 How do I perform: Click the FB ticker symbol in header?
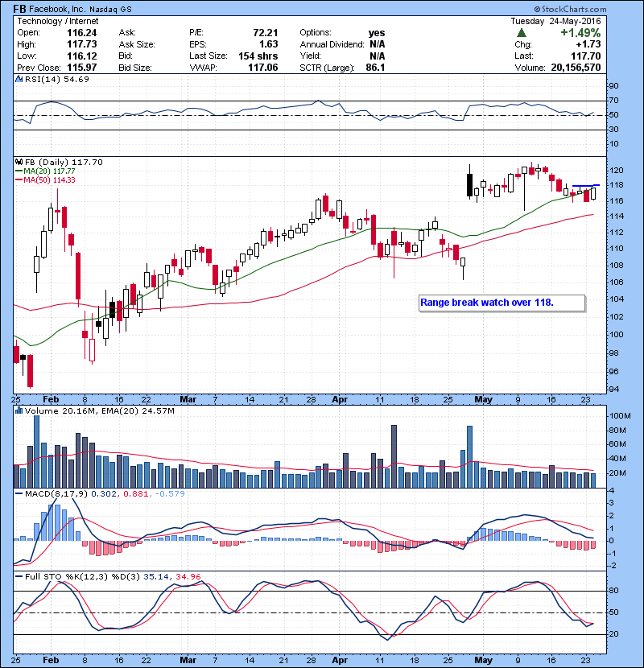19,9
